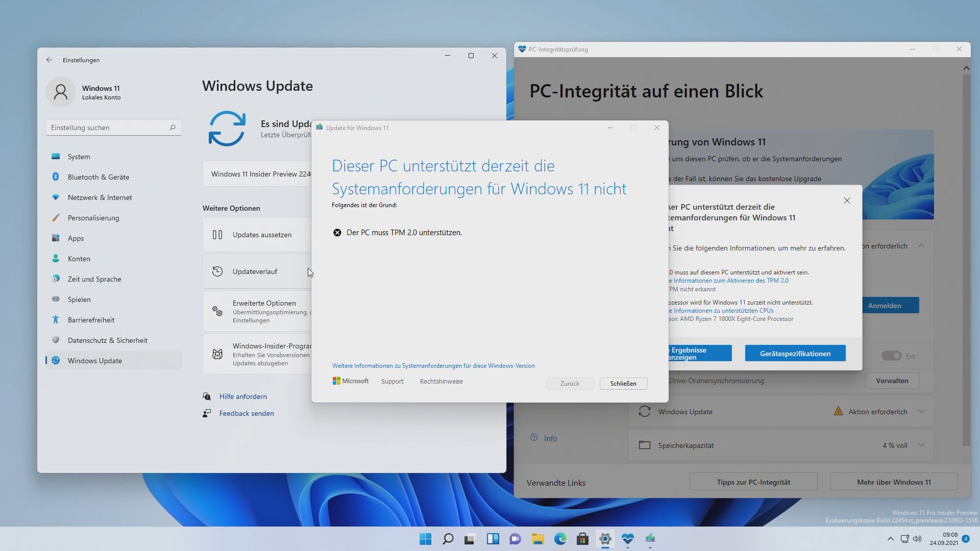Screen dimensions: 980x551
Task: Click the PC-Integritätsprüfung vertical scrollbar
Action: point(966,260)
